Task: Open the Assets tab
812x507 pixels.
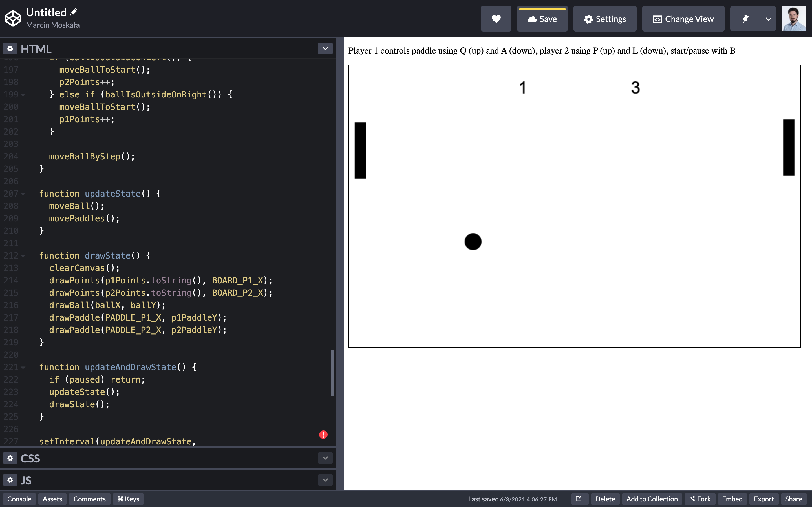Action: point(52,499)
